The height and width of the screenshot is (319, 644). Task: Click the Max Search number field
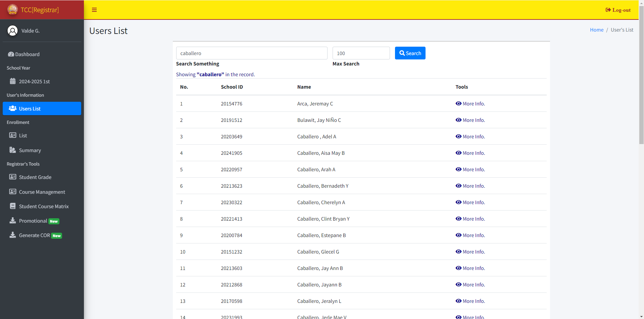pyautogui.click(x=361, y=53)
